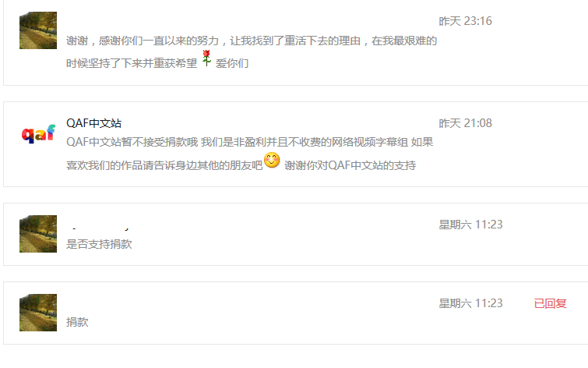Click the 昨天 23:16 timestamp

click(466, 21)
